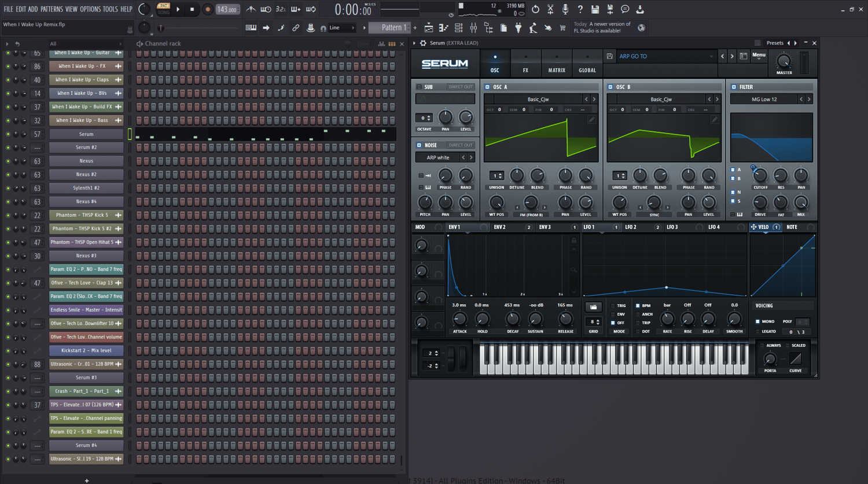868x484 pixels.
Task: Open the PATTERNS menu
Action: pos(52,9)
